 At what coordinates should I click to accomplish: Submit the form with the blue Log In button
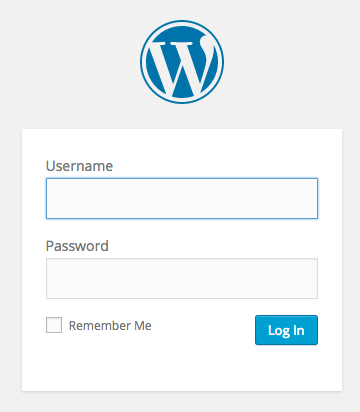pos(286,330)
